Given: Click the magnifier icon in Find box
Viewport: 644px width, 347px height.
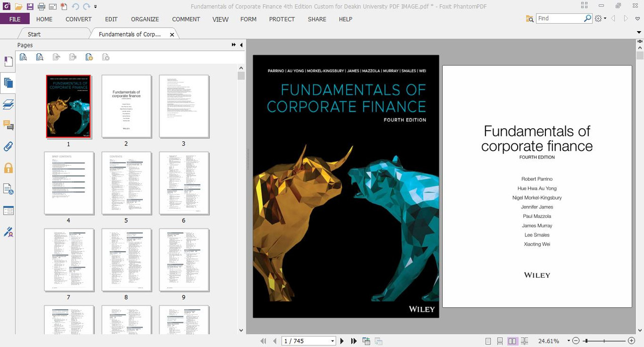Looking at the screenshot, I should (588, 18).
